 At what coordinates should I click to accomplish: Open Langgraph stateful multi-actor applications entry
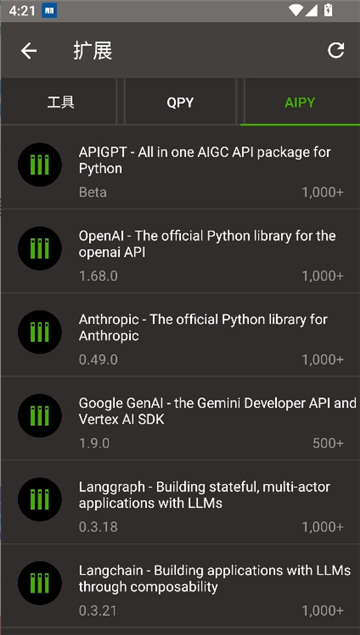coord(180,502)
